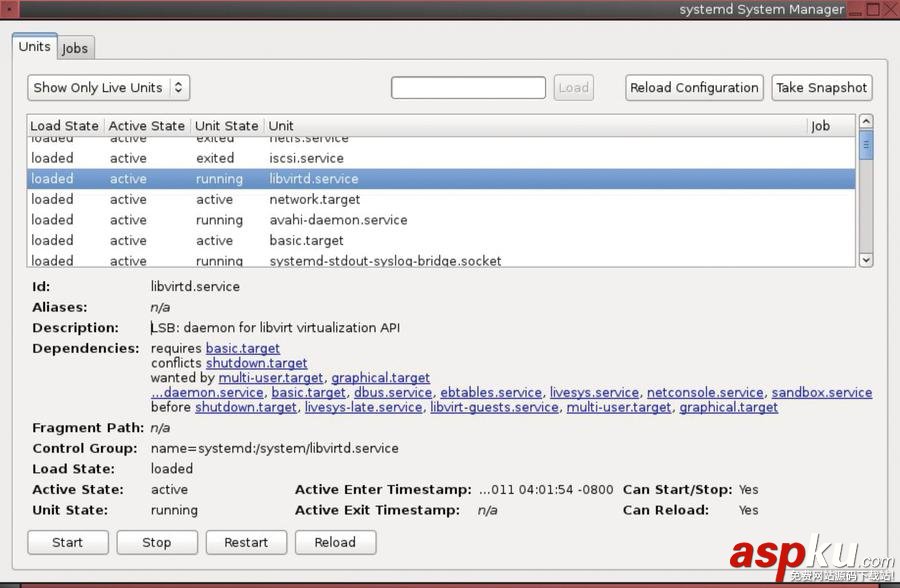Close the systemd System Manager window
The width and height of the screenshot is (900, 588).
[x=890, y=10]
